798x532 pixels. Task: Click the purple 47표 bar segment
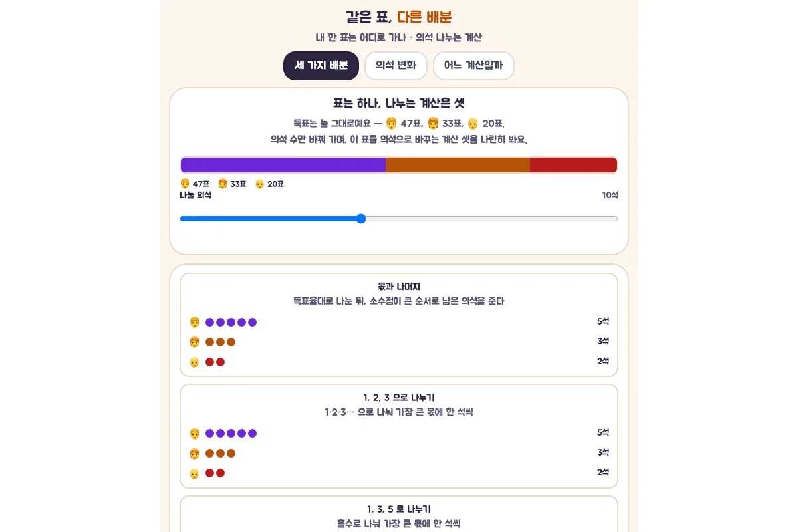[x=283, y=165]
